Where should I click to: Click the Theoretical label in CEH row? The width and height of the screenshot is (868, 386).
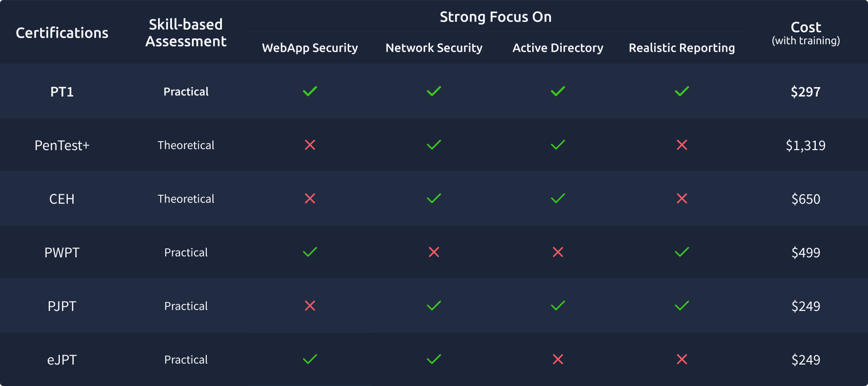point(186,199)
